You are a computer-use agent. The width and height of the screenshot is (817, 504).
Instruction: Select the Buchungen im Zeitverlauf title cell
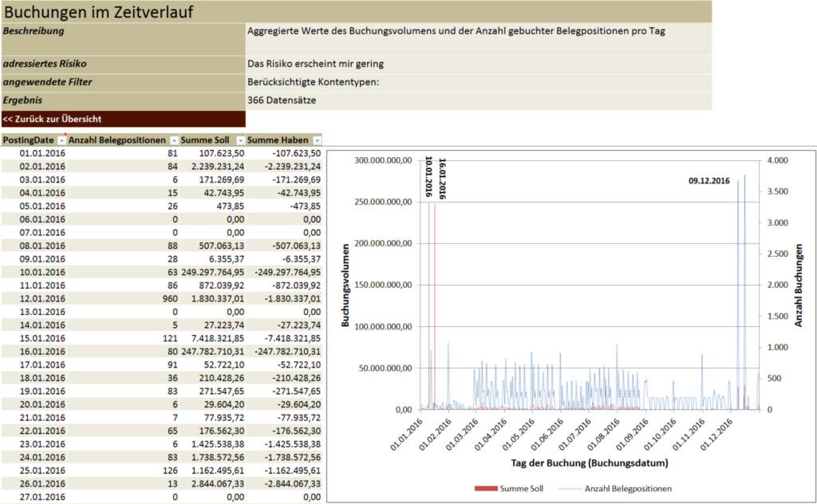coord(99,12)
